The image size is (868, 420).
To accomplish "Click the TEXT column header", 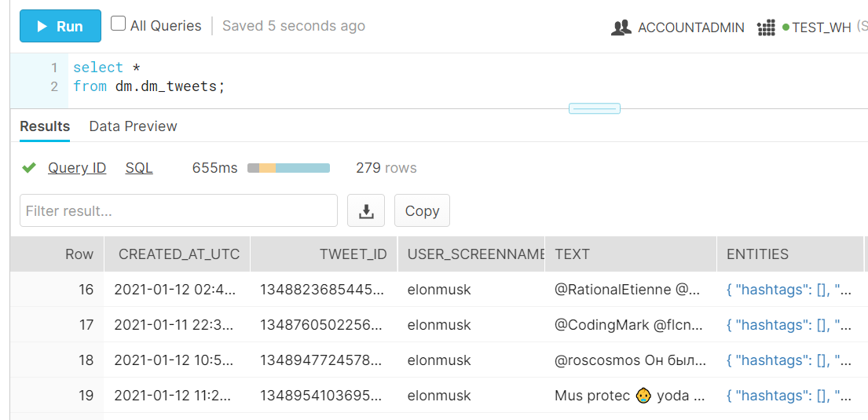I will click(x=572, y=254).
